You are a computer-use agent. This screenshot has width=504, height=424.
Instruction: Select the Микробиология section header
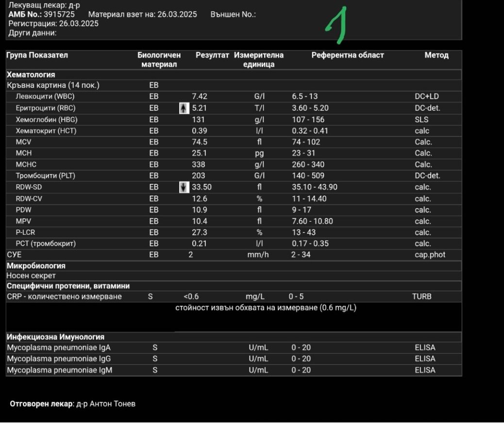36,266
